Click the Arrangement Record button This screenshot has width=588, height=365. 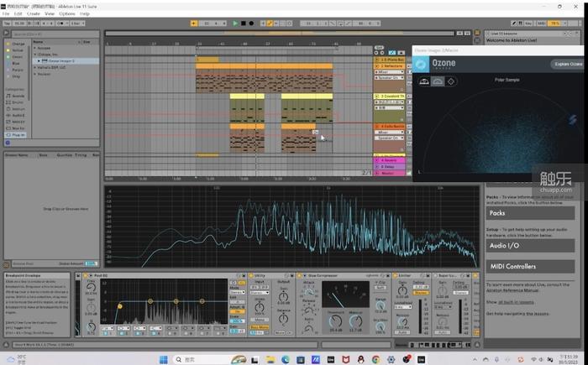(250, 23)
